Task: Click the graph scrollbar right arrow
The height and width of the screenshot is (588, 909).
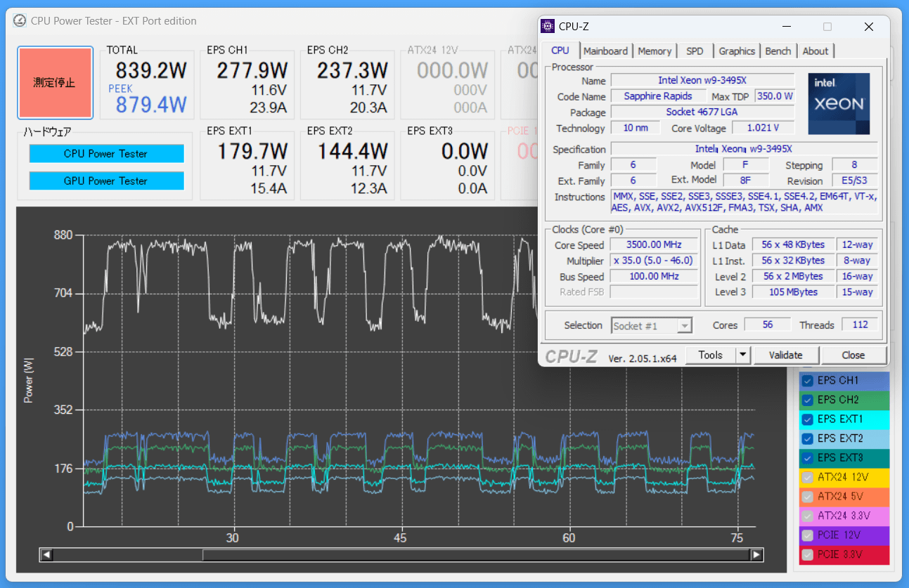Action: coord(756,555)
